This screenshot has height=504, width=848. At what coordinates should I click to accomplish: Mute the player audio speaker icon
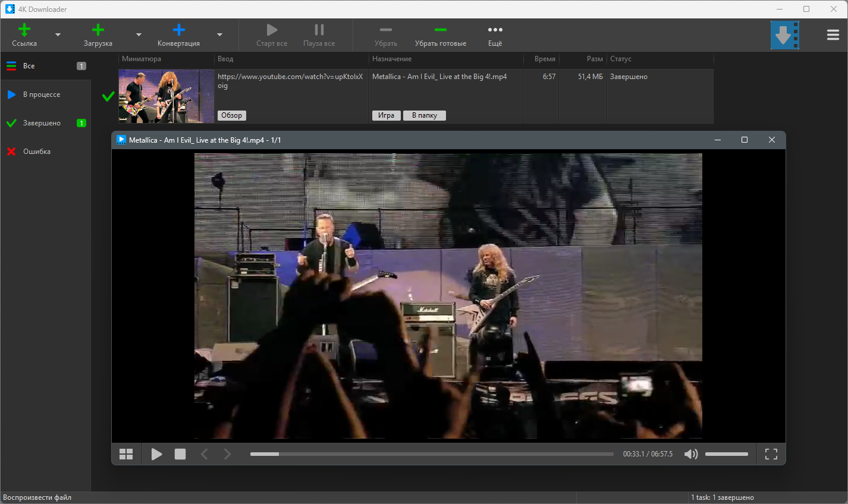[690, 454]
